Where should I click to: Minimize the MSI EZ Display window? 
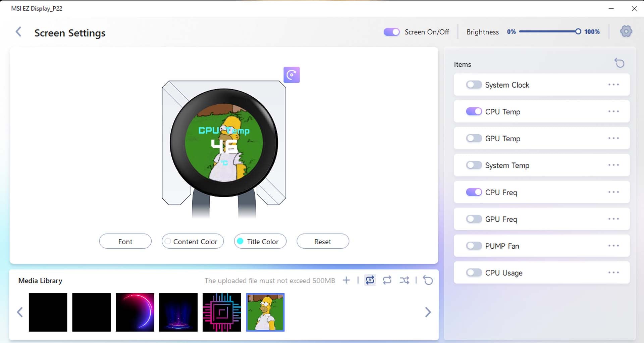[611, 8]
